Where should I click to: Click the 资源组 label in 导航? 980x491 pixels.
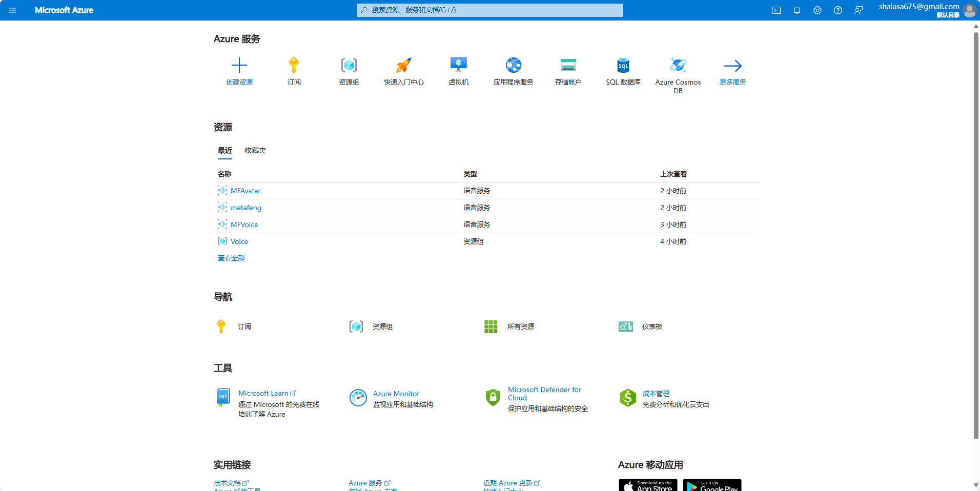[383, 326]
